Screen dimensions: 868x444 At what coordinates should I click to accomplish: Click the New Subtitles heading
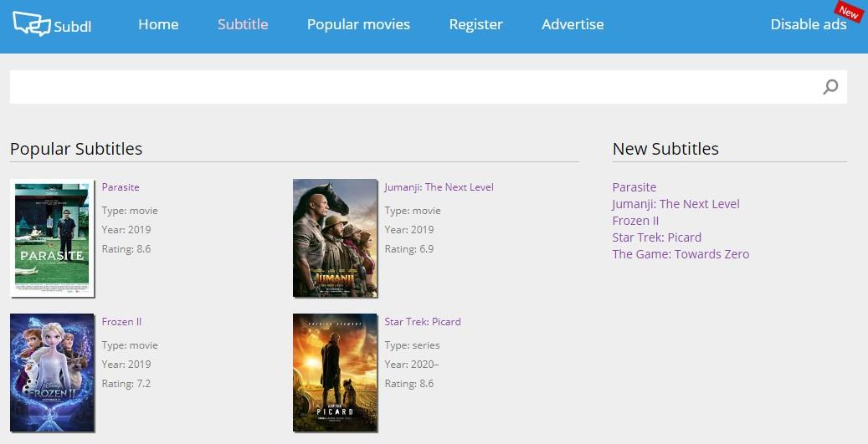pyautogui.click(x=665, y=149)
